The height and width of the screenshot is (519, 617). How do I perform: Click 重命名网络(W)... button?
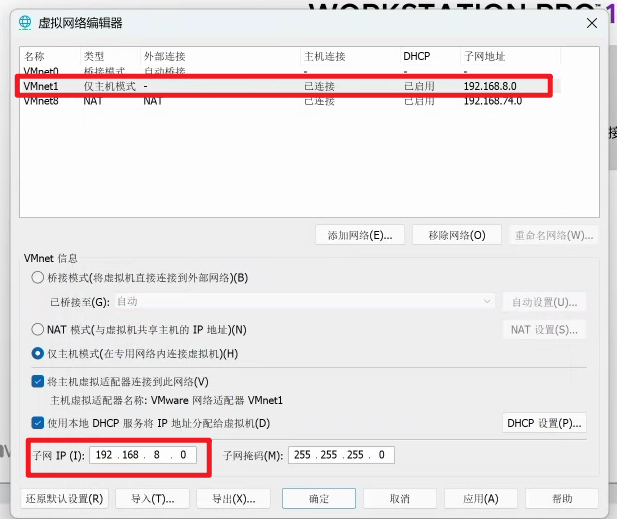coord(554,235)
